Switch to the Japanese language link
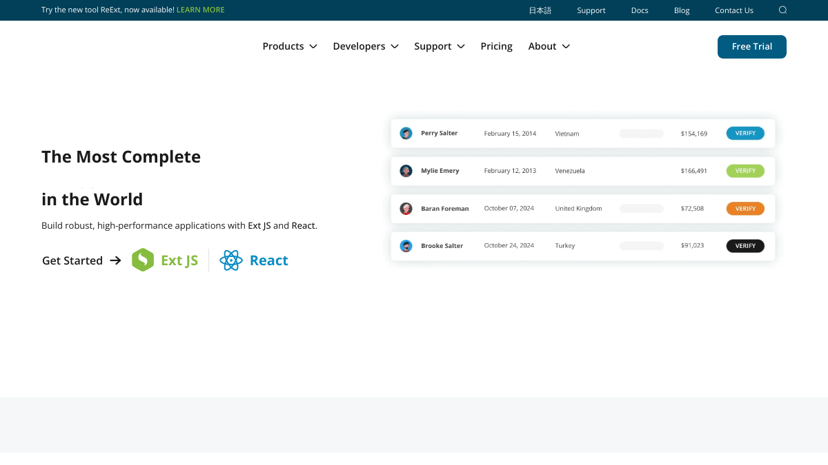 pos(540,10)
